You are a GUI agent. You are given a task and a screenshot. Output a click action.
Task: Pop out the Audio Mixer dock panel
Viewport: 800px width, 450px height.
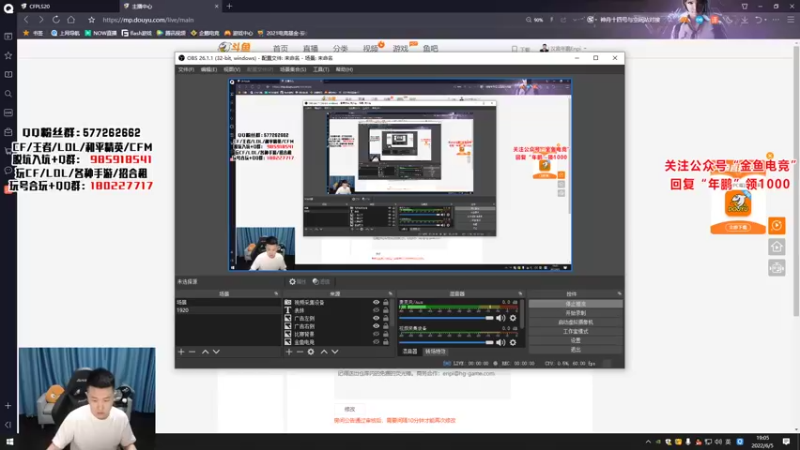(x=520, y=294)
